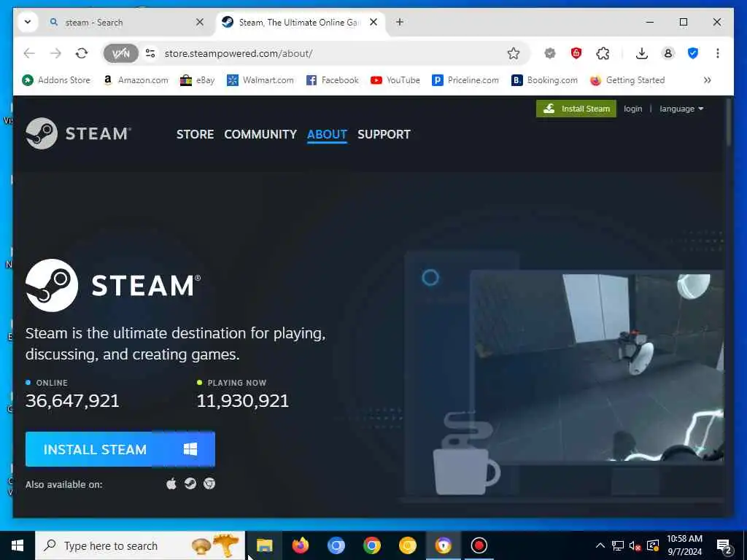Expand the tab search dropdown arrow

28,22
